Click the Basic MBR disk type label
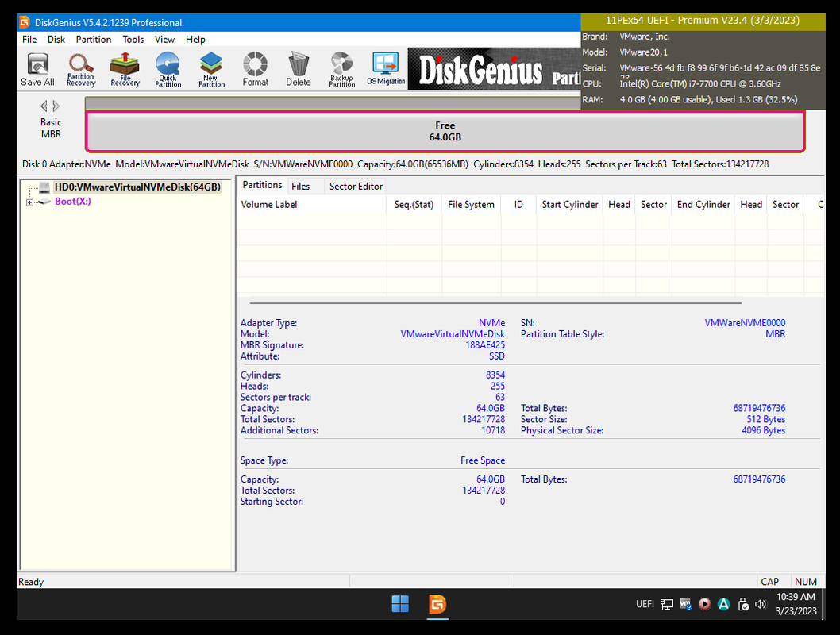This screenshot has width=840, height=635. [51, 128]
